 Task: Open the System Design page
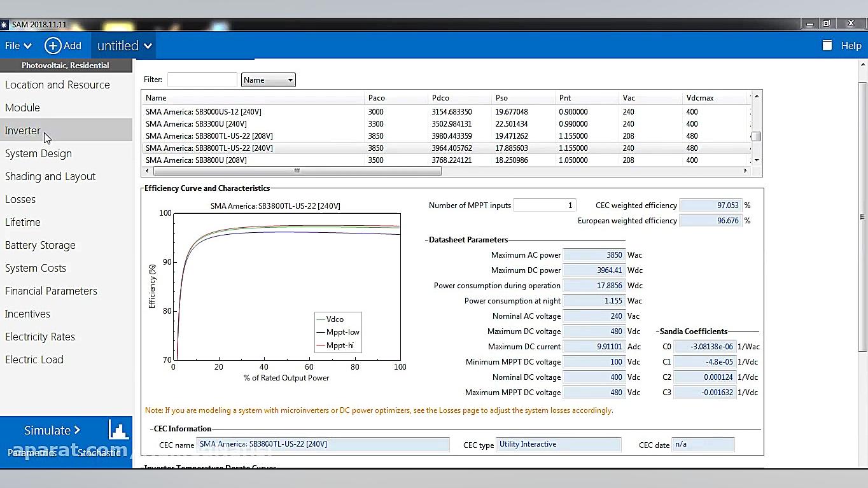pyautogui.click(x=66, y=153)
